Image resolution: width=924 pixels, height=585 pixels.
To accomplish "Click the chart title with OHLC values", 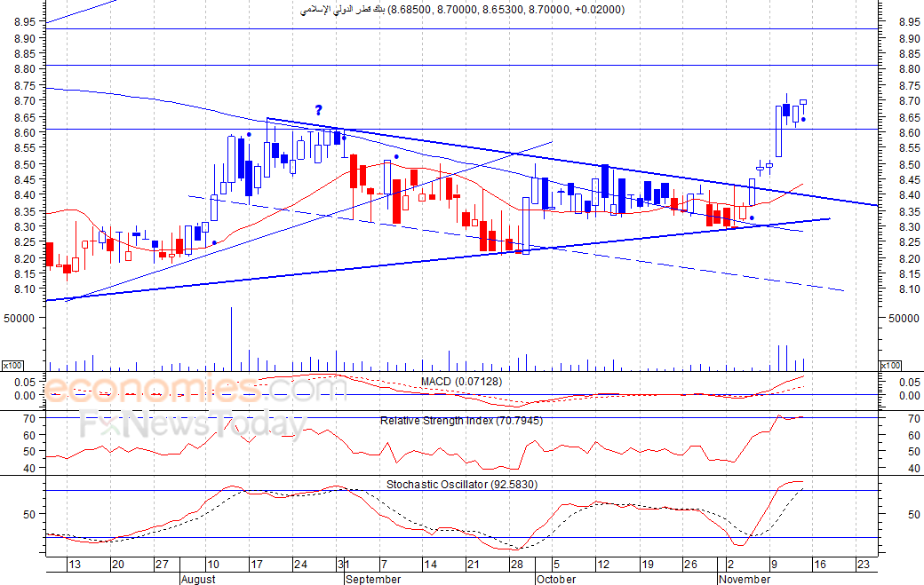I will click(462, 10).
